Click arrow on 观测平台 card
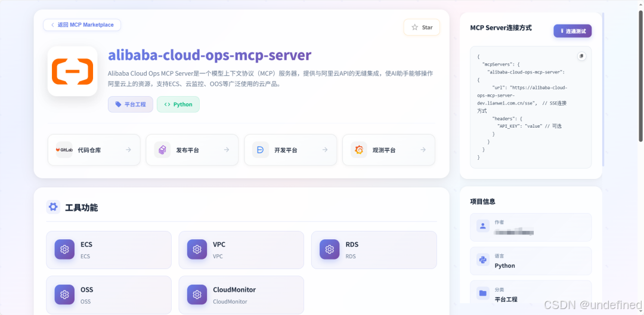 point(423,150)
